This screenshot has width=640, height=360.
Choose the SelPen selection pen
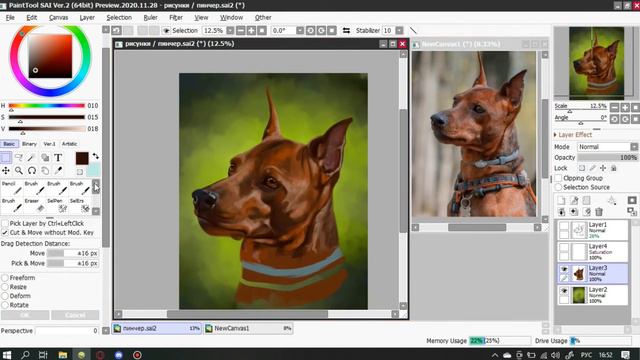point(57,206)
